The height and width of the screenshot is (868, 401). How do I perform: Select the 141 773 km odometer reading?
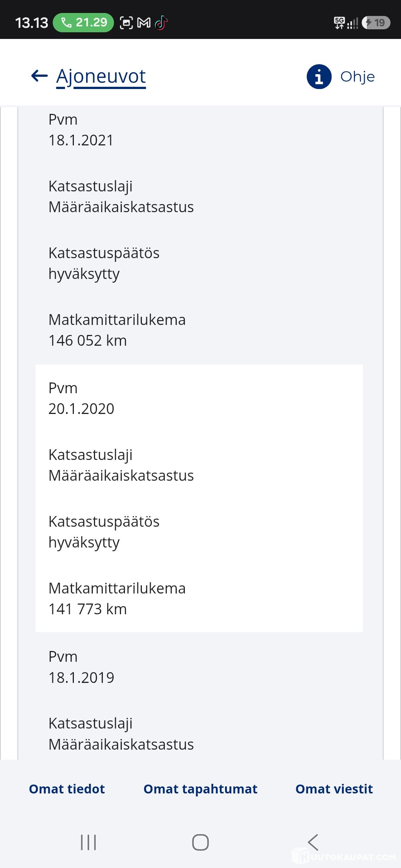pyautogui.click(x=88, y=609)
